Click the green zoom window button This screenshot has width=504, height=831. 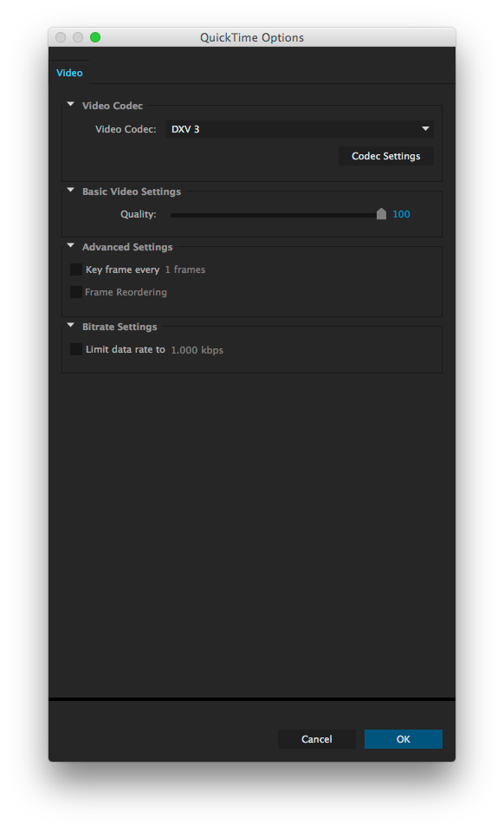(x=95, y=37)
